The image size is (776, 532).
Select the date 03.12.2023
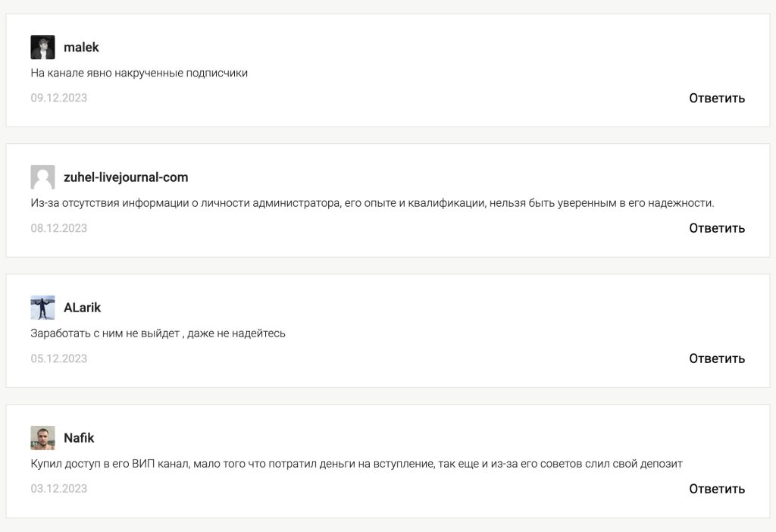click(59, 488)
